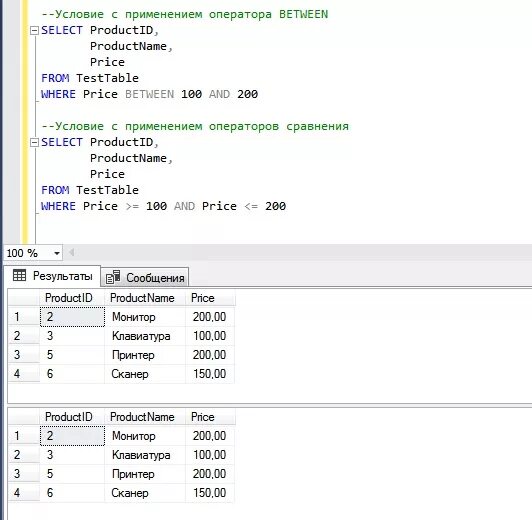Click Клавиатура cell in second result grid
This screenshot has width=532, height=520.
[145, 455]
